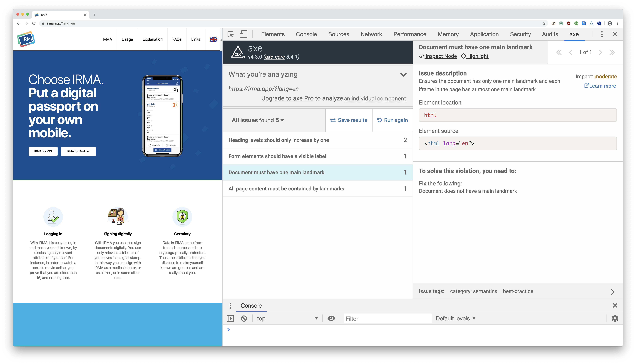
Task: Click Save results button
Action: [349, 120]
